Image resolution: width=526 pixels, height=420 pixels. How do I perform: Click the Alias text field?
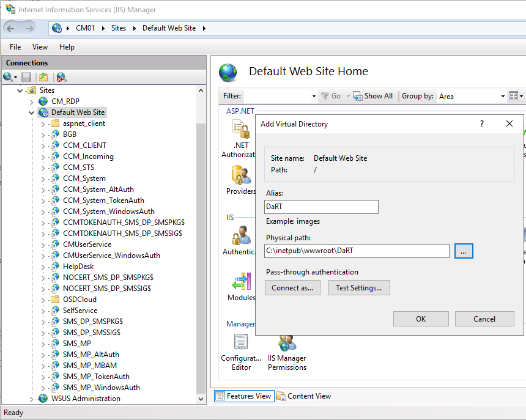tap(322, 207)
